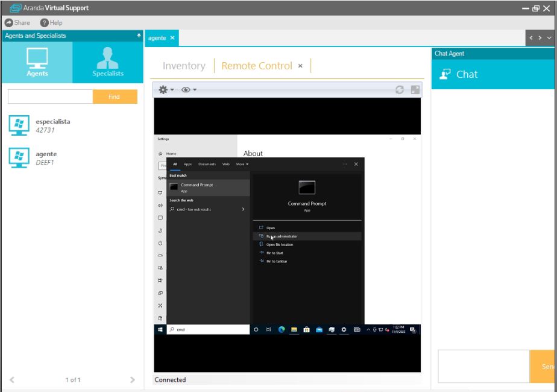
Task: Click the agent search input field
Action: (x=50, y=96)
